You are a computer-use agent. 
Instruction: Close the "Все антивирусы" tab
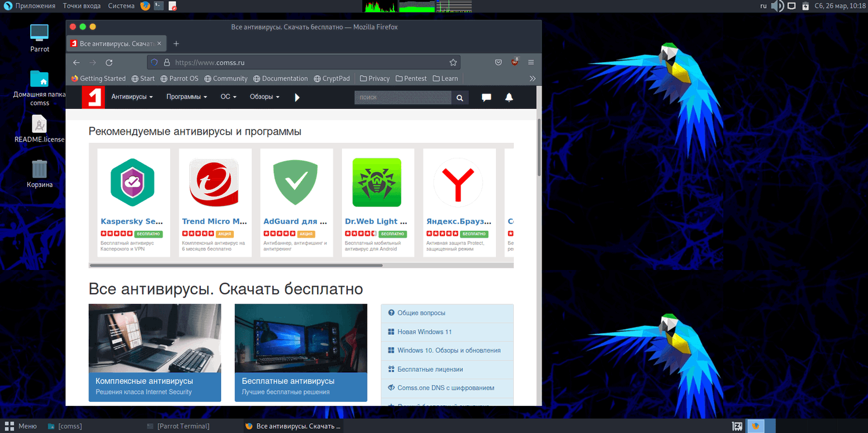(x=159, y=43)
